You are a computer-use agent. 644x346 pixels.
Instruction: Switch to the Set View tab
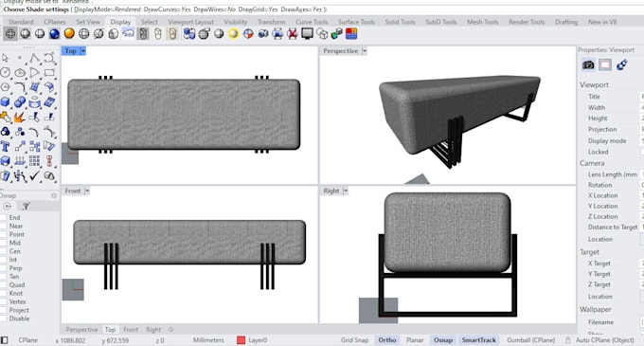88,22
